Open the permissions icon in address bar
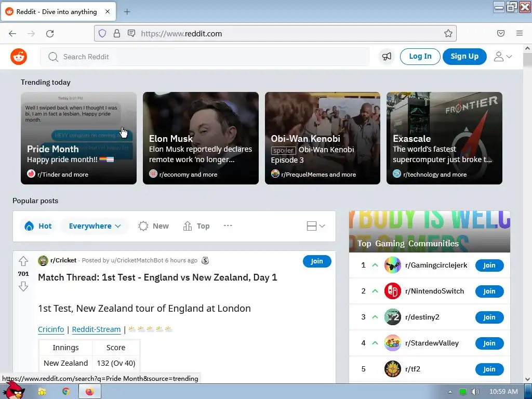Screen dimensions: 532x399 (x=131, y=33)
